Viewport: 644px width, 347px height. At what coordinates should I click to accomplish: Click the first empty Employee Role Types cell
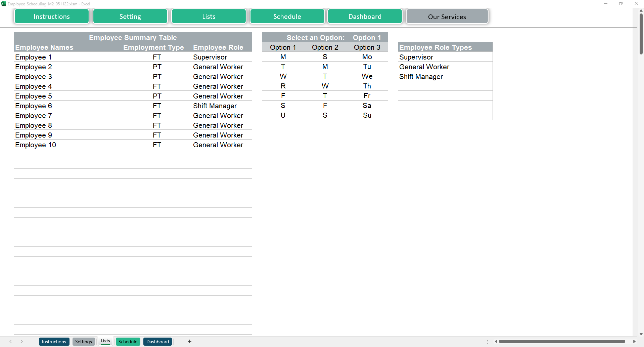pyautogui.click(x=445, y=86)
